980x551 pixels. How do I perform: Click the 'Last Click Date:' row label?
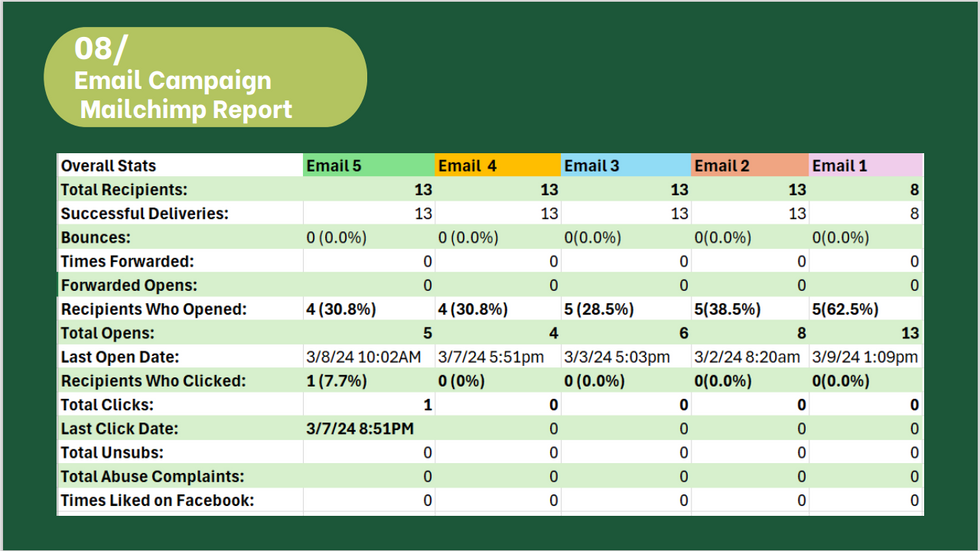click(x=119, y=429)
